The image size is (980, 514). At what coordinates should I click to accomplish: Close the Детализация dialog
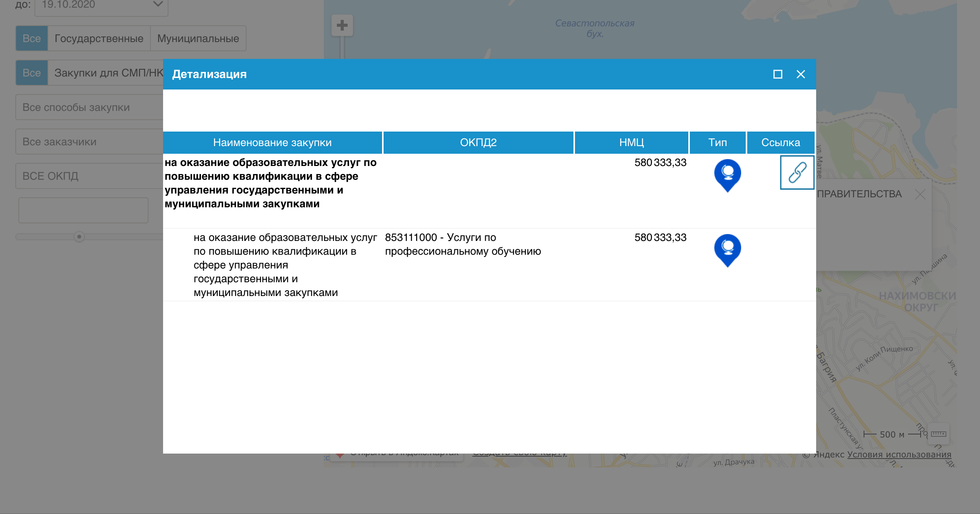click(x=800, y=74)
